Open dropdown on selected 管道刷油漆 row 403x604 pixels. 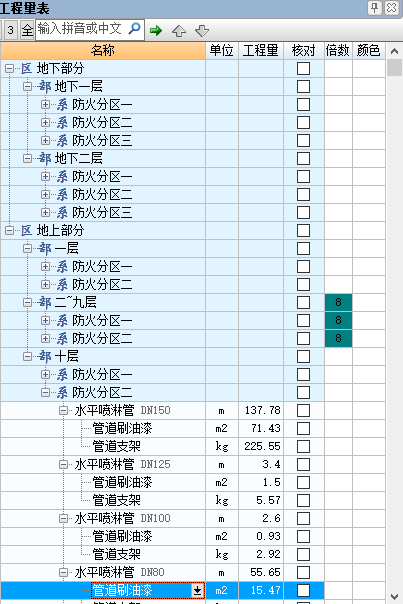pos(197,590)
